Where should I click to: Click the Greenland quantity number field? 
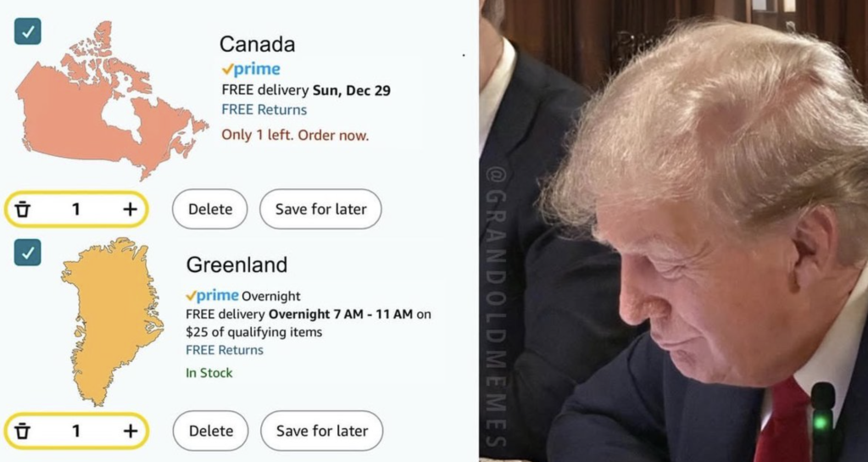75,431
